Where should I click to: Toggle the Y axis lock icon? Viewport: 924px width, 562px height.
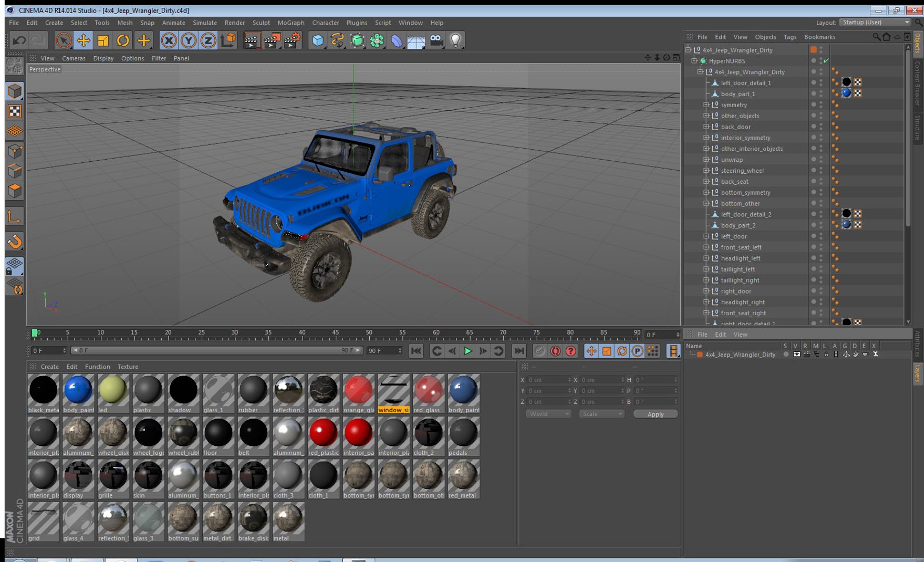pos(188,40)
